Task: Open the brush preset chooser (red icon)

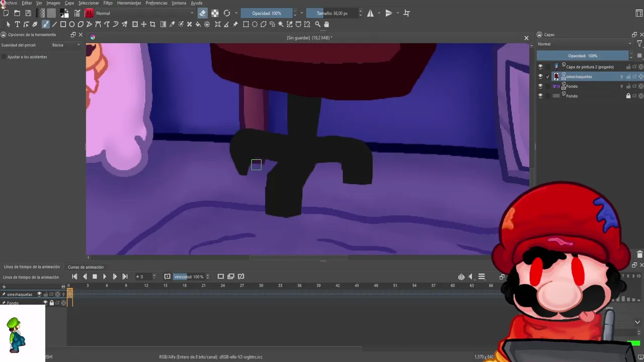Action: pyautogui.click(x=89, y=13)
